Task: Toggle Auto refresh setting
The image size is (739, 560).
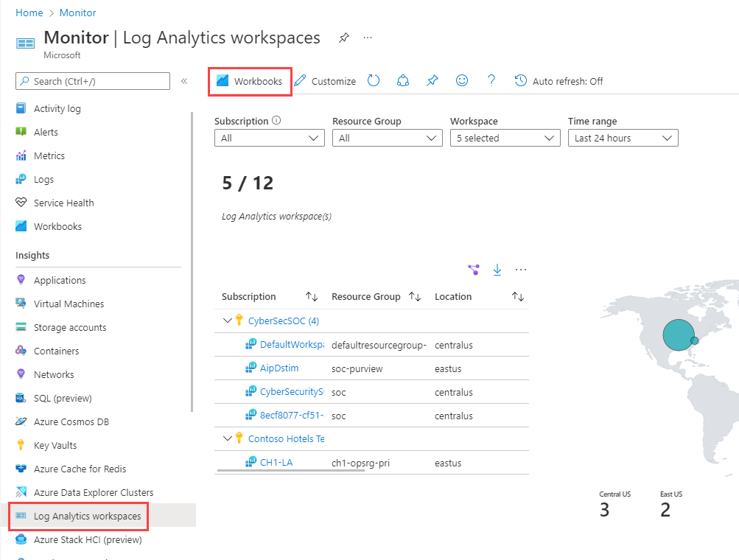Action: tap(558, 80)
